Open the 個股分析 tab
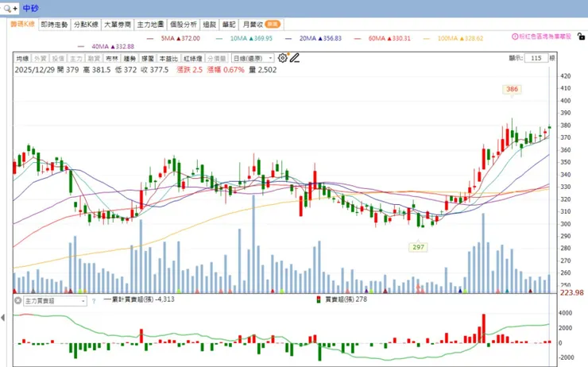Viewport: 588px width, 367px height. tap(184, 25)
